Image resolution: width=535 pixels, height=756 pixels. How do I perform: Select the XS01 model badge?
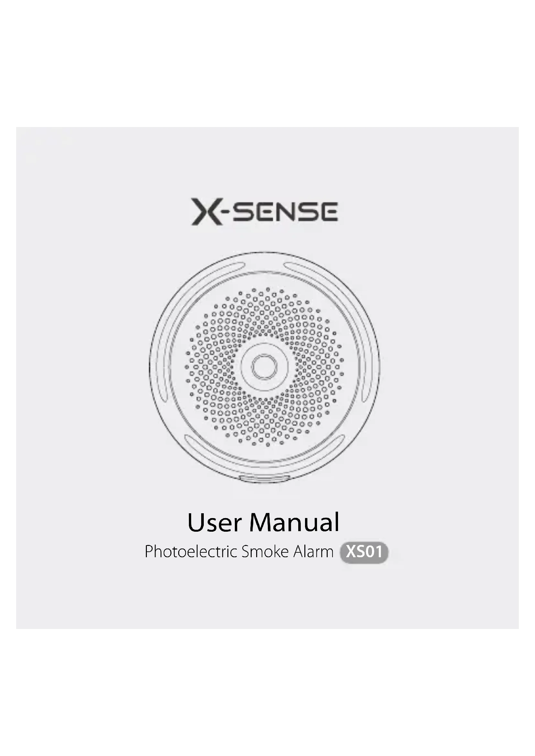click(x=364, y=551)
